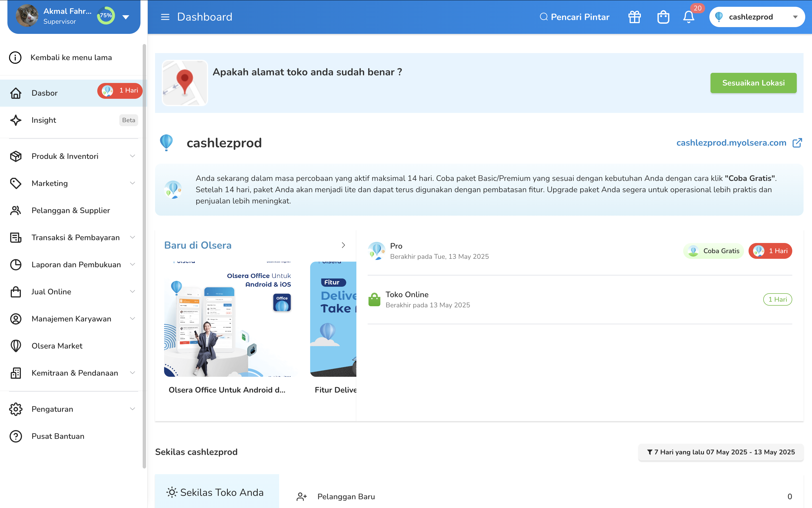Open Olsera Market menu item
This screenshot has width=812, height=508.
[x=73, y=346]
